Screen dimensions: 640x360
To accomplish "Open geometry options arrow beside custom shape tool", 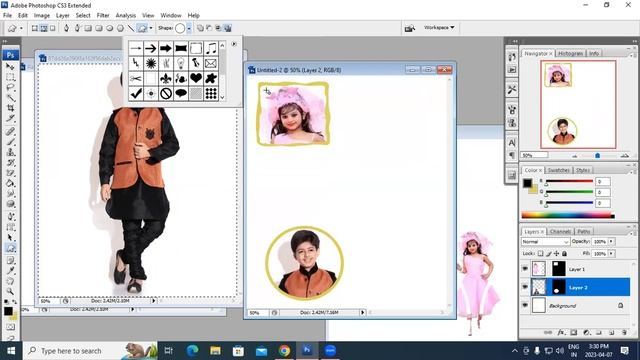I will [x=151, y=28].
